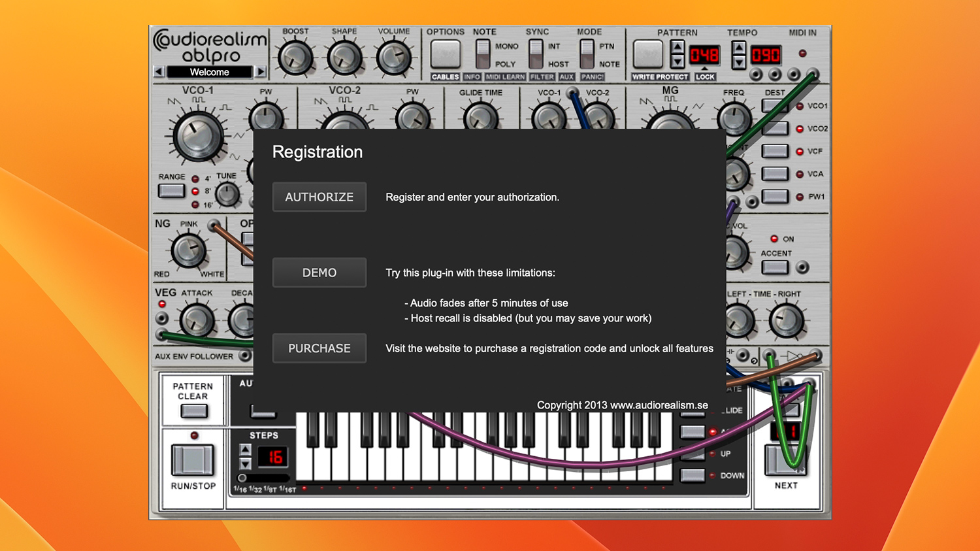Select the MIDI LEARN tab
Screen dimensions: 980x551
tap(505, 77)
